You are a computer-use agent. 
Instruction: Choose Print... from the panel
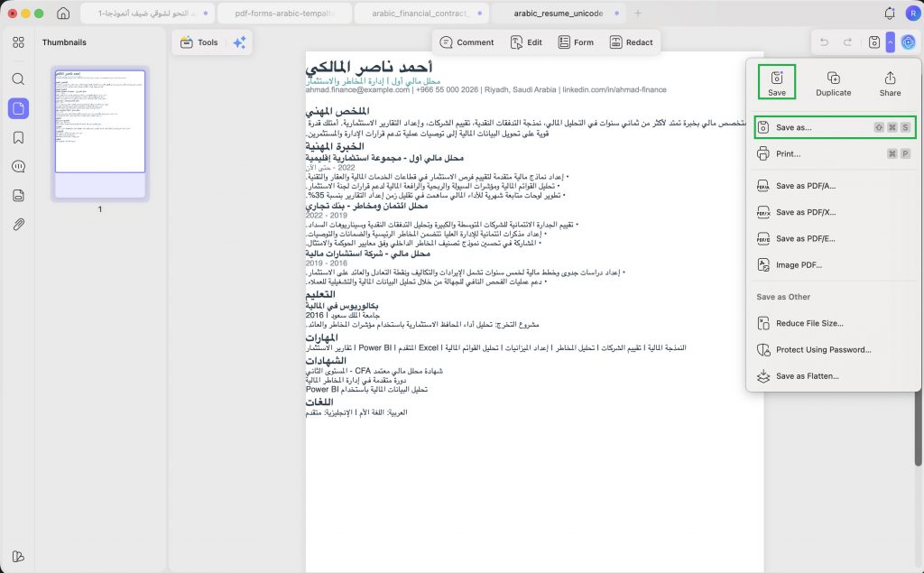[x=835, y=154]
